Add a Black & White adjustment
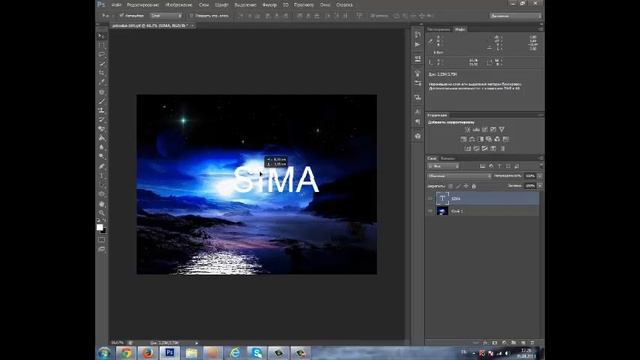The height and width of the screenshot is (360, 640). click(x=480, y=139)
